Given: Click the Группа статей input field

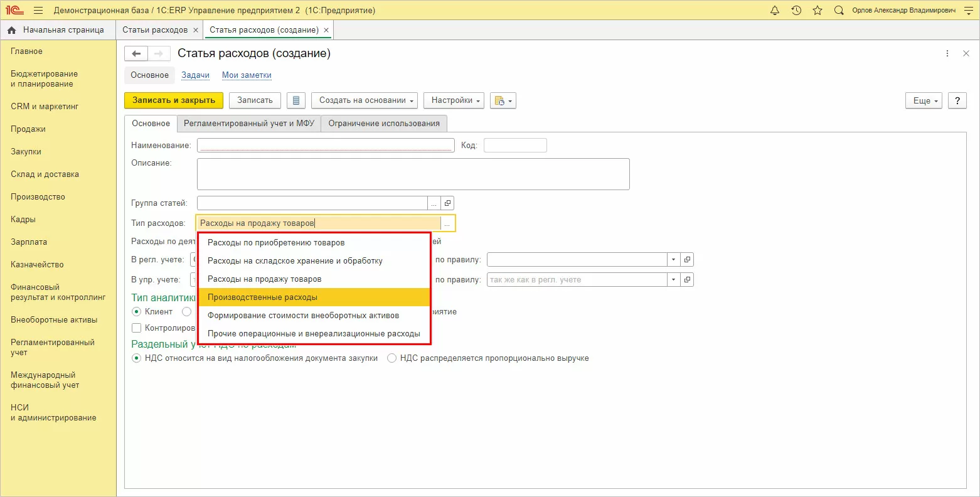Looking at the screenshot, I should [x=312, y=203].
